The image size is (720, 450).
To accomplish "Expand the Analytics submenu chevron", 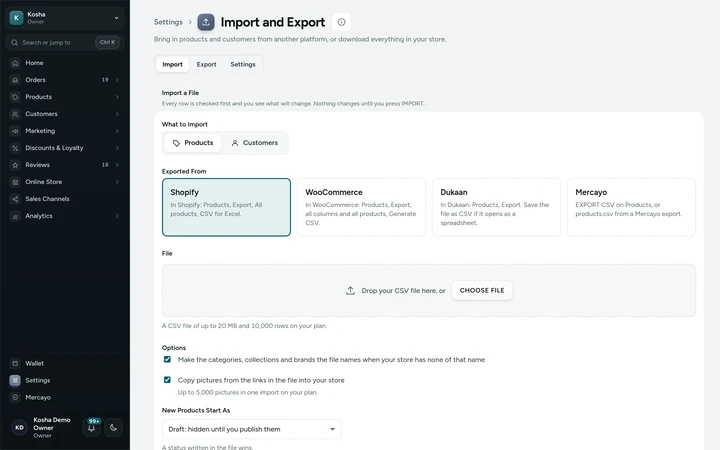I will tap(117, 216).
